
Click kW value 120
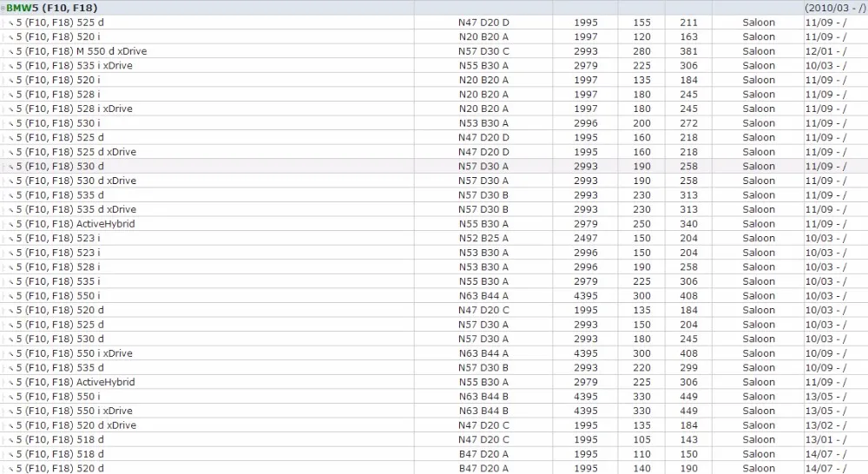pos(642,36)
